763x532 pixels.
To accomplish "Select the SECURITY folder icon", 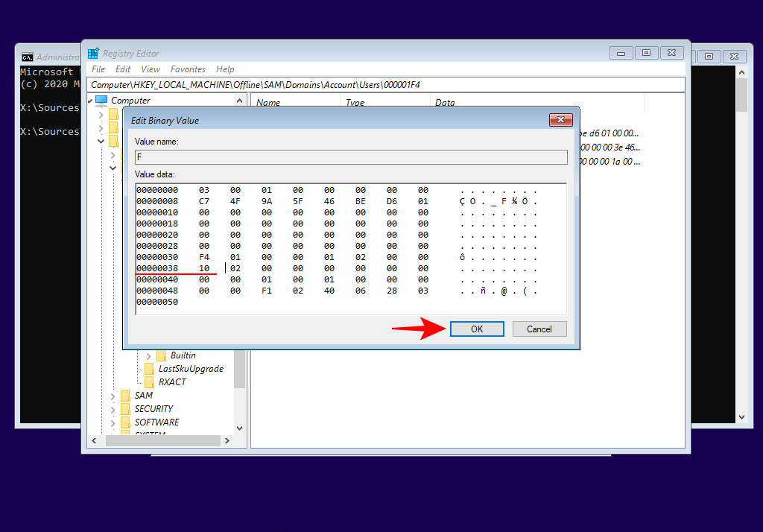I will (x=125, y=409).
